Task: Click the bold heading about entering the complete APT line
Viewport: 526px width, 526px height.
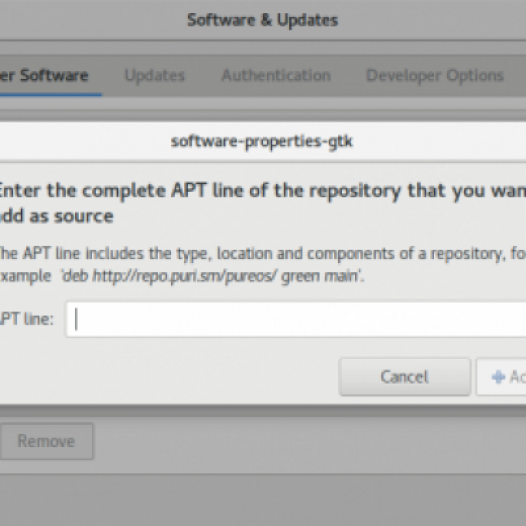Action: tap(262, 191)
